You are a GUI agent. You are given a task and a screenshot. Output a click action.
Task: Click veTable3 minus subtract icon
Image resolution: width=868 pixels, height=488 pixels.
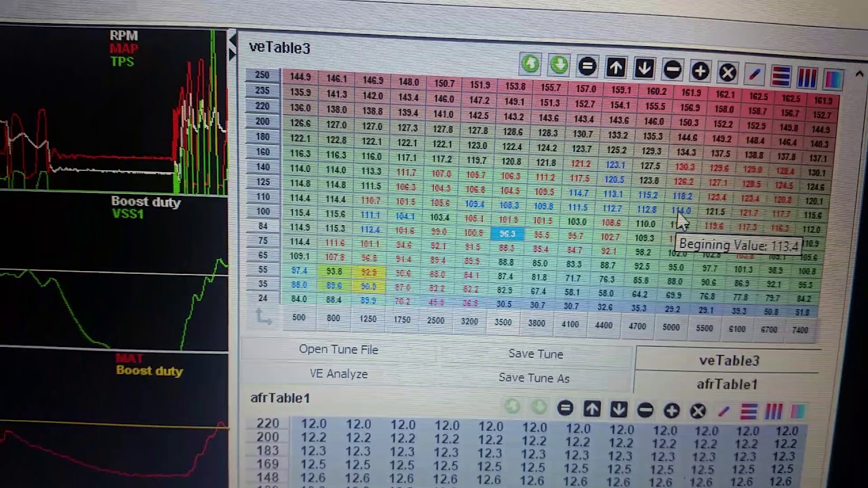(x=672, y=69)
